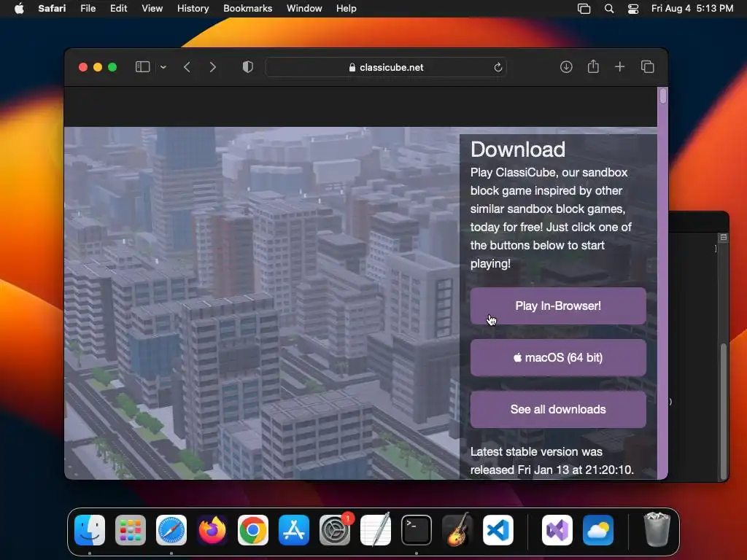Click the Download heading text

(518, 149)
